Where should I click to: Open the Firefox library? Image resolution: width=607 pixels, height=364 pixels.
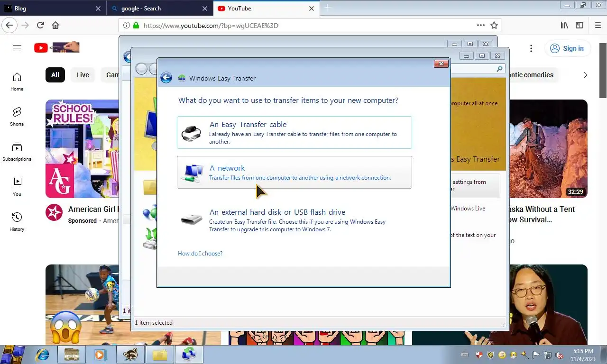(x=564, y=25)
